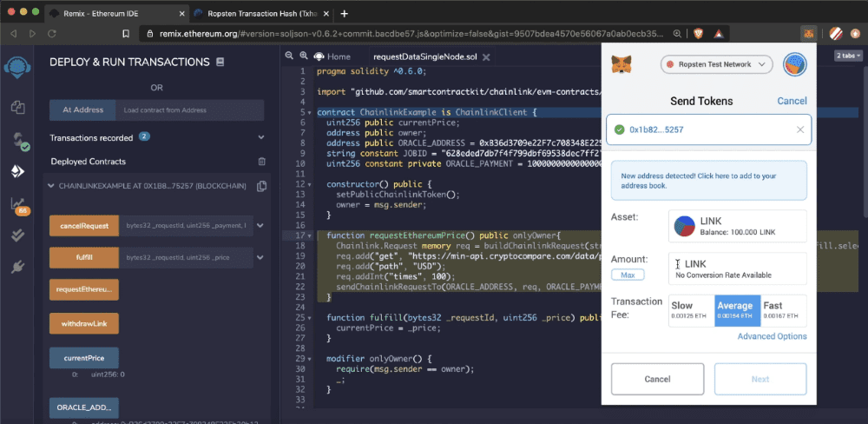This screenshot has width=868, height=424.
Task: Click the MetaMask fox logo in popup
Action: pyautogui.click(x=622, y=65)
